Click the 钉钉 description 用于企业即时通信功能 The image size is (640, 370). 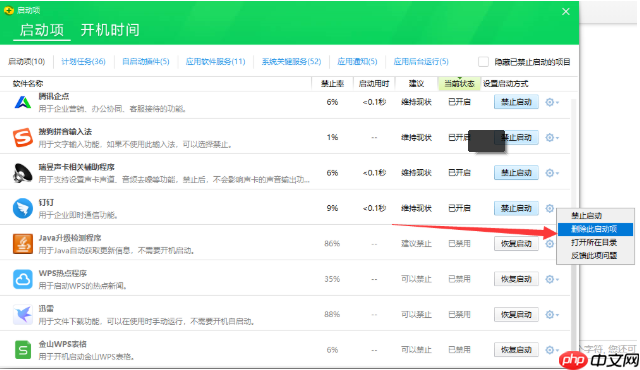pyautogui.click(x=78, y=215)
